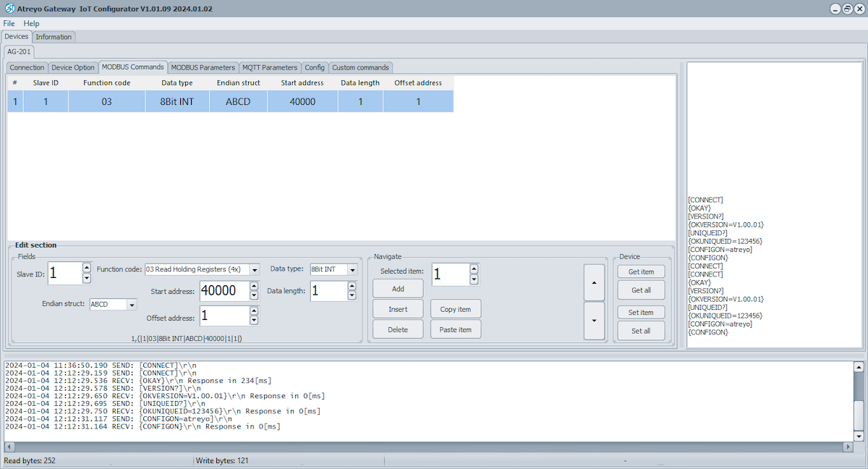868x469 pixels.
Task: Click the Offset address column header
Action: tap(418, 83)
